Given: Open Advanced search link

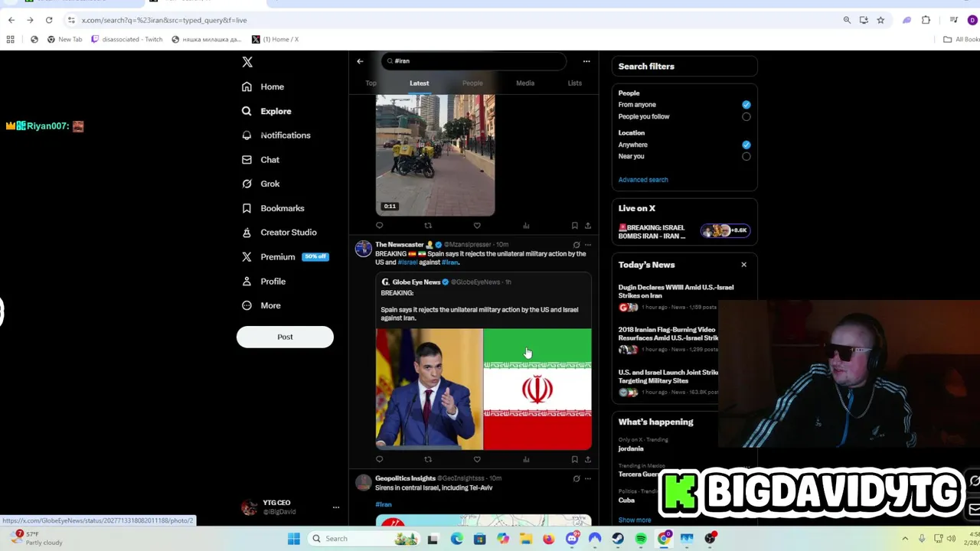Looking at the screenshot, I should (643, 180).
